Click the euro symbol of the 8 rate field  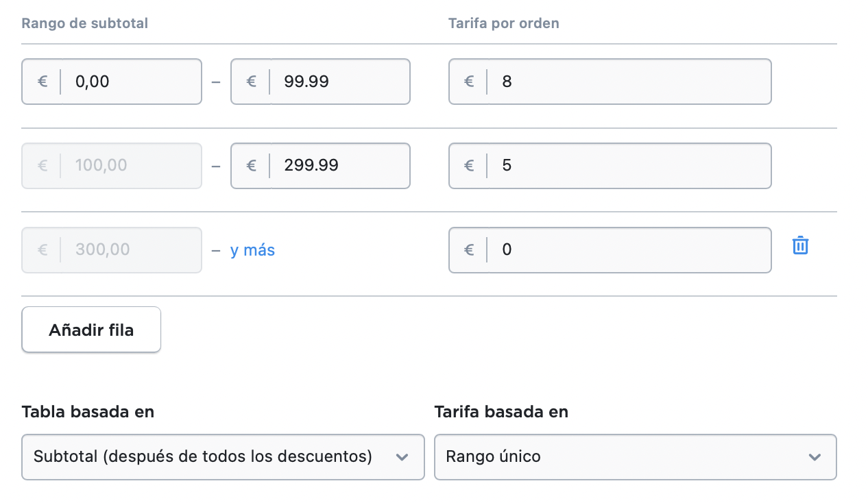pos(469,82)
